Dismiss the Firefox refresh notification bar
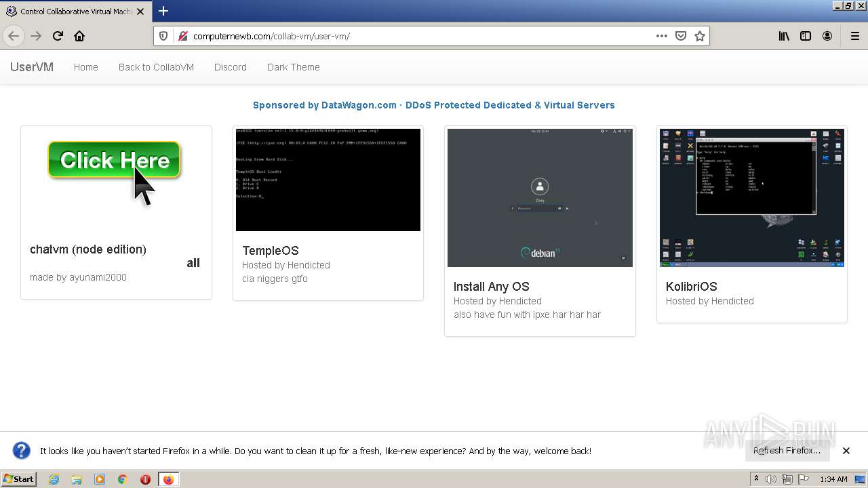The height and width of the screenshot is (488, 868). 846,451
